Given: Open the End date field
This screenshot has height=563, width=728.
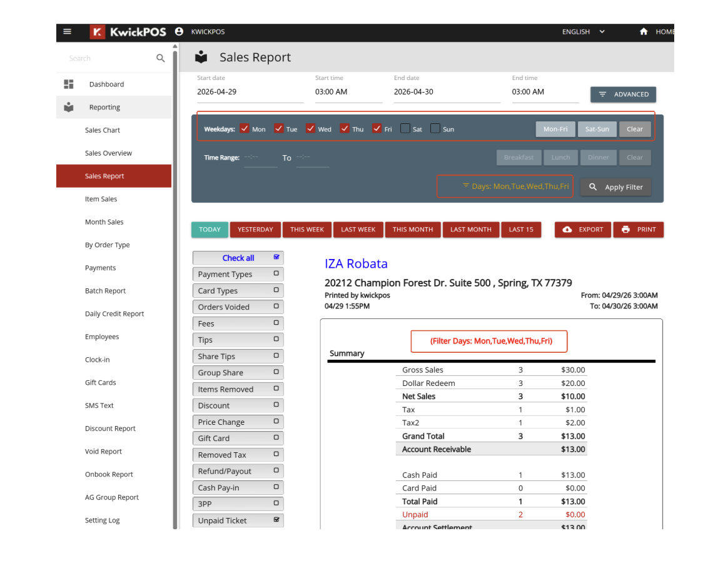Looking at the screenshot, I should pyautogui.click(x=447, y=92).
